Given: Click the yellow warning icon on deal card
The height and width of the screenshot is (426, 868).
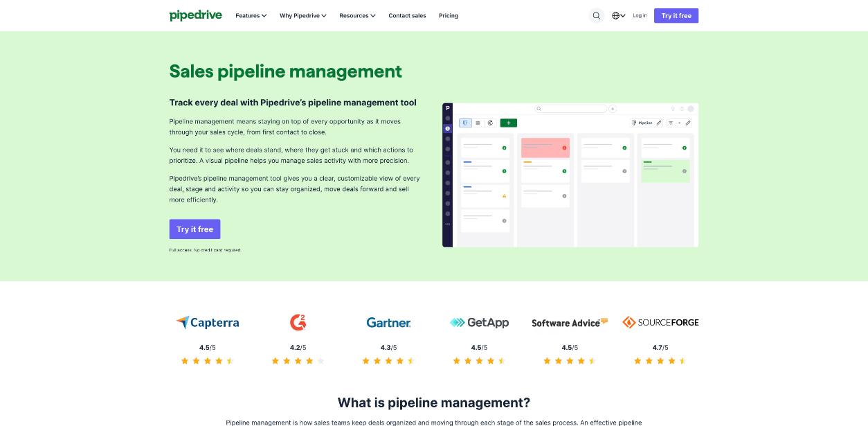Looking at the screenshot, I should (504, 196).
